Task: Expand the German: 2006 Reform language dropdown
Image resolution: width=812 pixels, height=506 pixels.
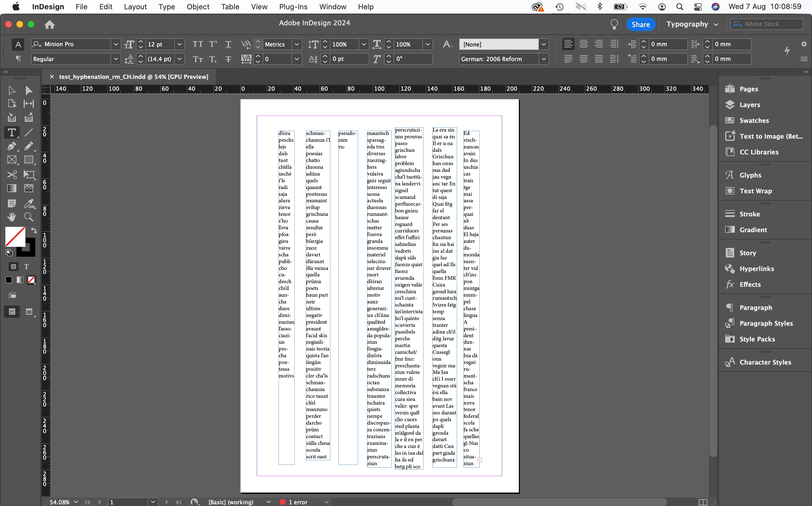Action: [544, 59]
